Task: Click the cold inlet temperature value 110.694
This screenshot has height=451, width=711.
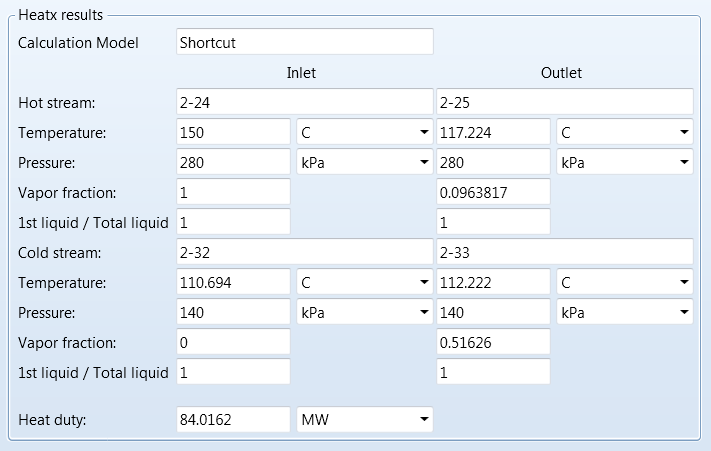Action: (233, 283)
